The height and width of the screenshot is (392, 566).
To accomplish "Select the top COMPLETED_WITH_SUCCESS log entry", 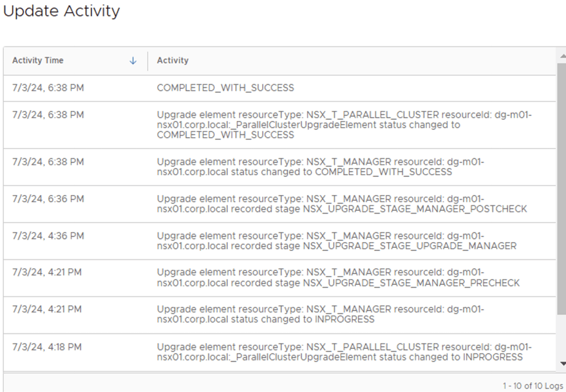I will click(x=225, y=88).
